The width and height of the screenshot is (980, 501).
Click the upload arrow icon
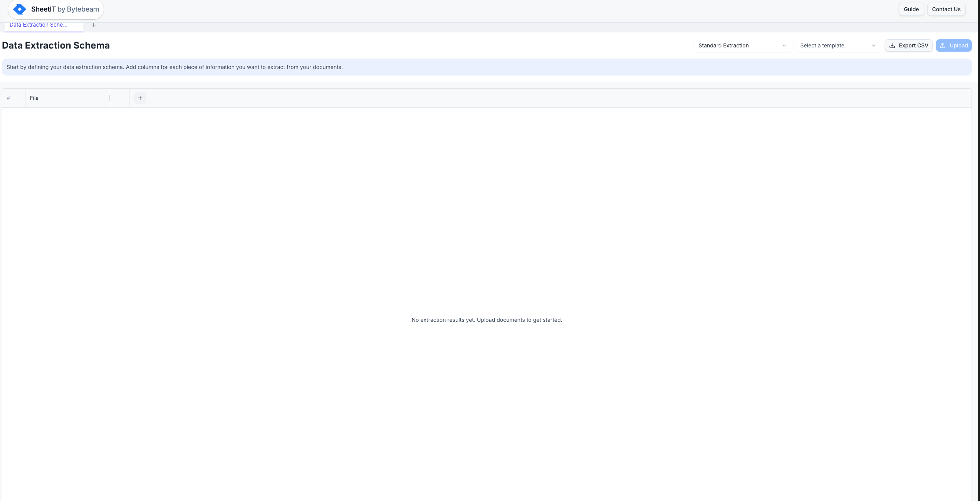(943, 45)
